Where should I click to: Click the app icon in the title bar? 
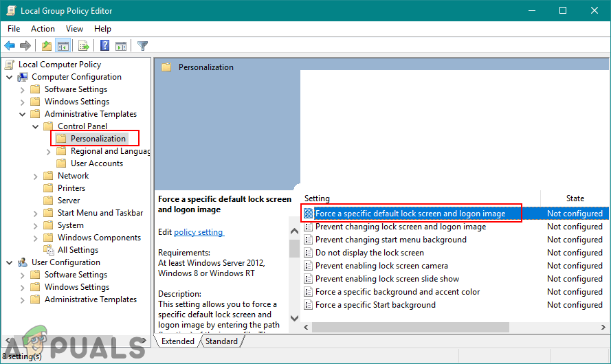11,10
